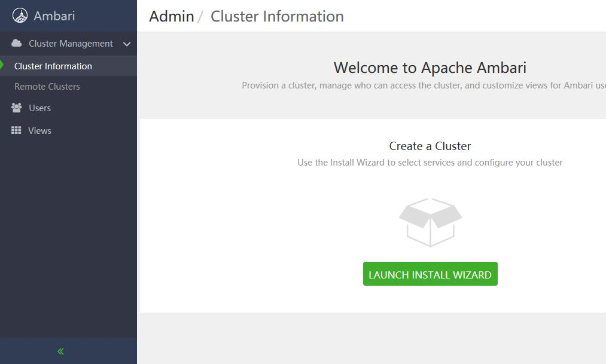Screen dimensions: 606x364
Task: Collapse the Cluster Management chevron
Action: click(x=127, y=44)
